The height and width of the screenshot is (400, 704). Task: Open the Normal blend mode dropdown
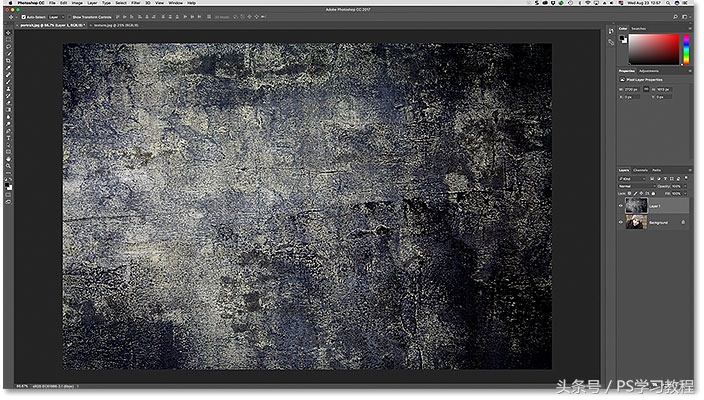(x=636, y=186)
